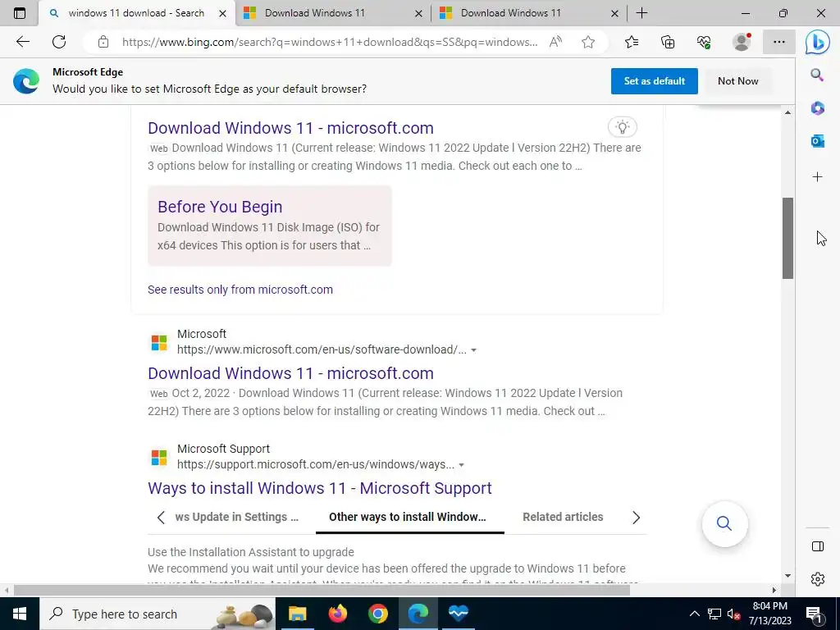The width and height of the screenshot is (840, 630).
Task: Open sidebar settings gear
Action: (x=818, y=579)
